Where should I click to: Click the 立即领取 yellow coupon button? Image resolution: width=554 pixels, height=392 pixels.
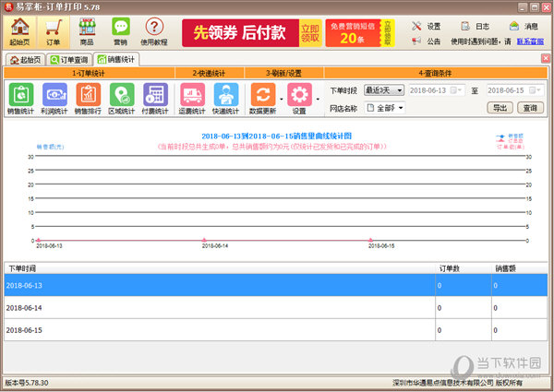(310, 33)
